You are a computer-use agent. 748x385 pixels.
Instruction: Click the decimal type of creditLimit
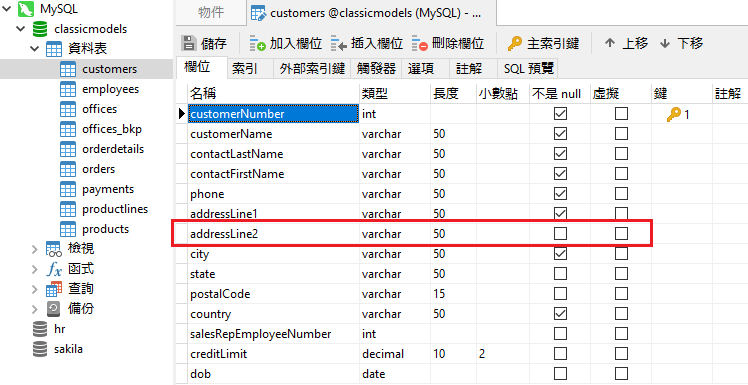[x=383, y=354]
